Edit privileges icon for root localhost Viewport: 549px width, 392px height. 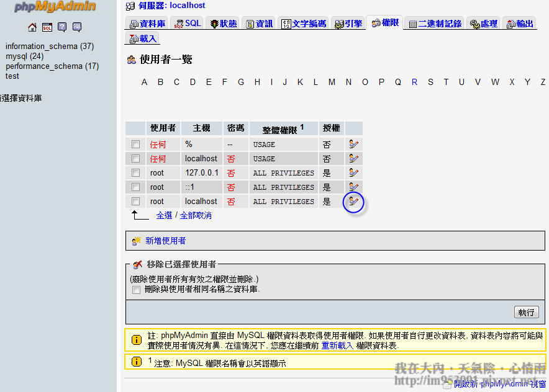click(x=353, y=201)
